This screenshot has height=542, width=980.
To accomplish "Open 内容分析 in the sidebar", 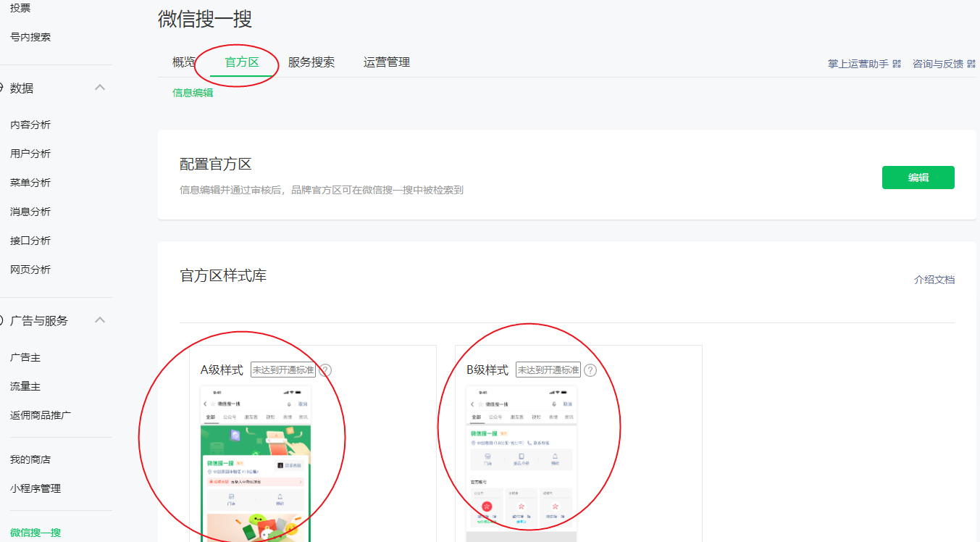I will 30,125.
